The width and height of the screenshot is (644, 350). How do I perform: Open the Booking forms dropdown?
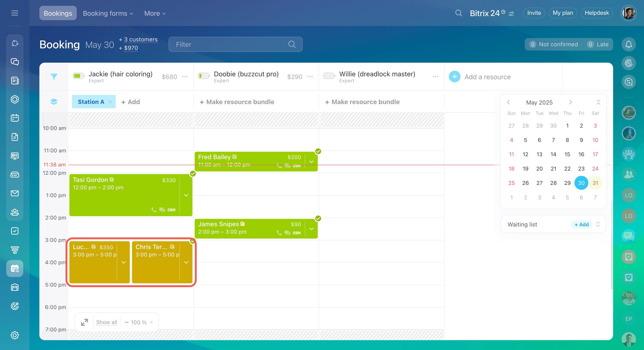point(108,13)
